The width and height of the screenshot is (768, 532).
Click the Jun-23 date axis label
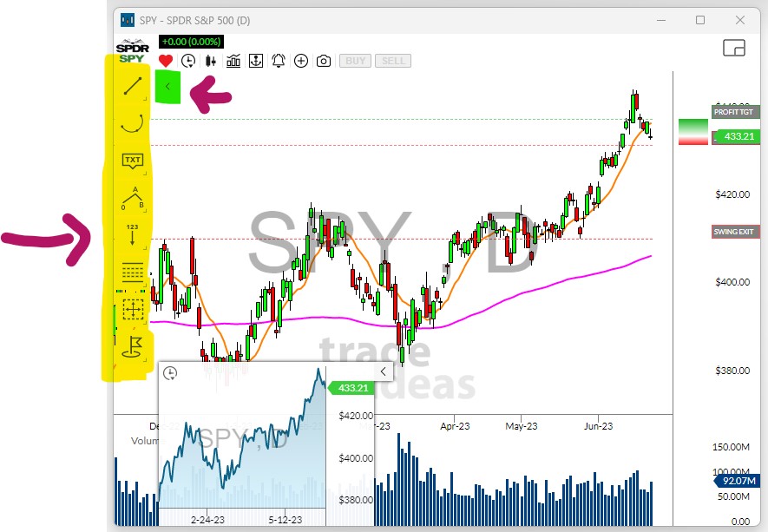point(598,426)
